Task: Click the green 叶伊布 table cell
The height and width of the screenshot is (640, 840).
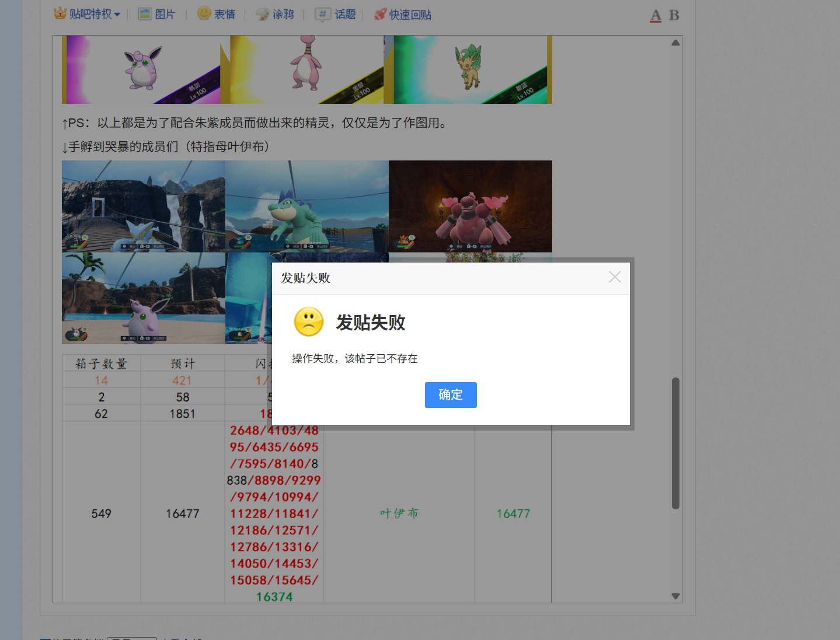Action: point(399,513)
